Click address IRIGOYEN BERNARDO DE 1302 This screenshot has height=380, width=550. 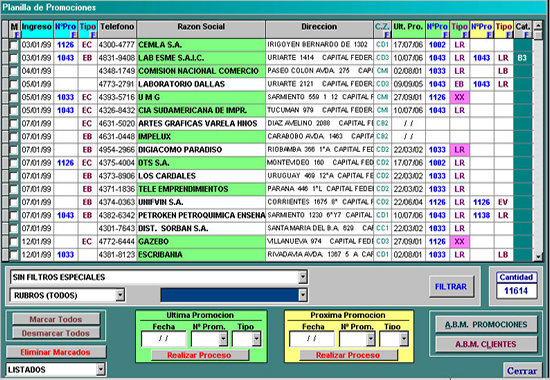pos(320,45)
